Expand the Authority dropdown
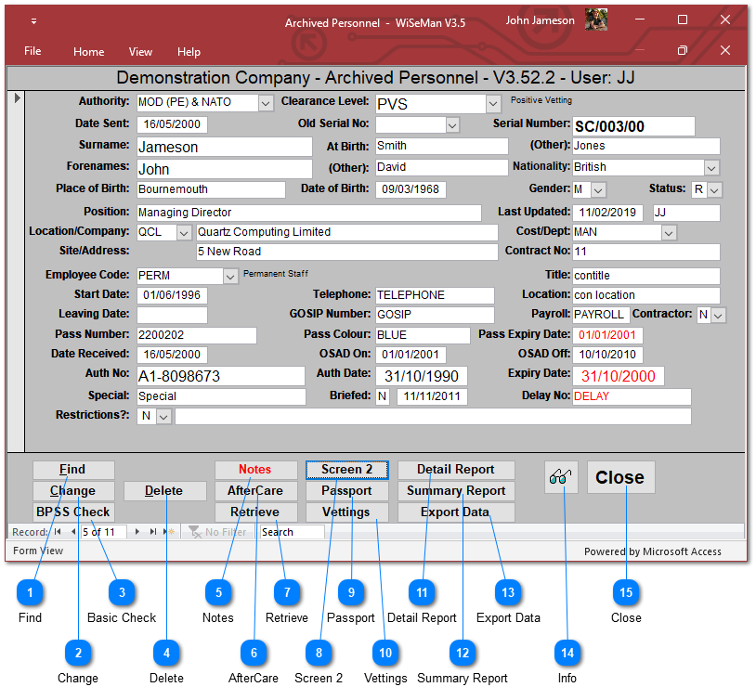This screenshot has height=700, width=756. (x=266, y=103)
